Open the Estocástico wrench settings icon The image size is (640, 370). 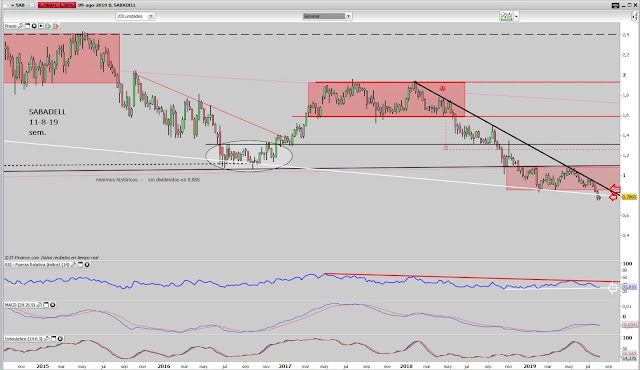[x=47, y=339]
